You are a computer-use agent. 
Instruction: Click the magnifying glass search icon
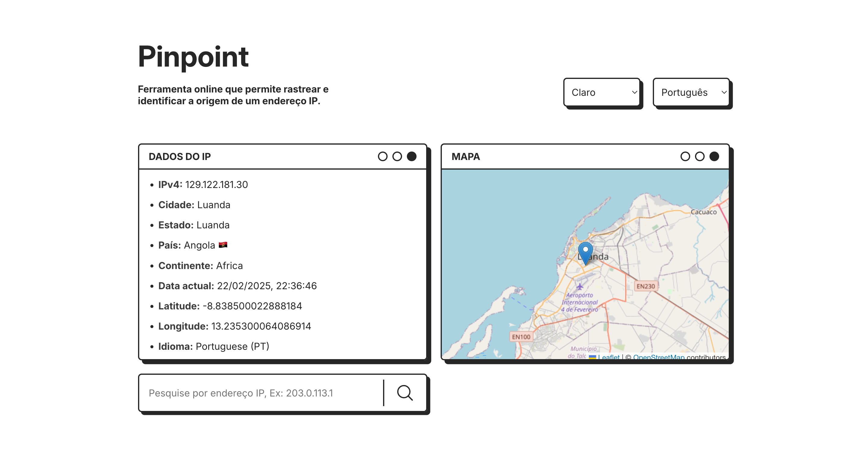405,393
